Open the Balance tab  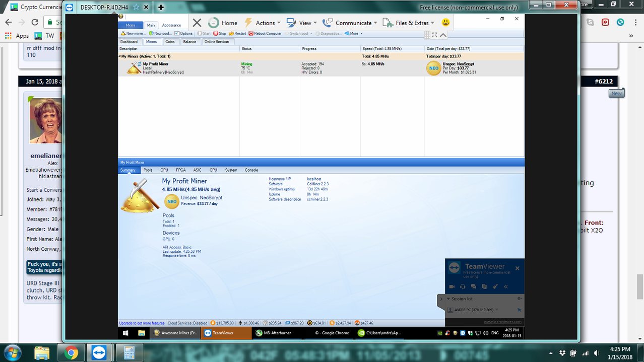tap(190, 42)
